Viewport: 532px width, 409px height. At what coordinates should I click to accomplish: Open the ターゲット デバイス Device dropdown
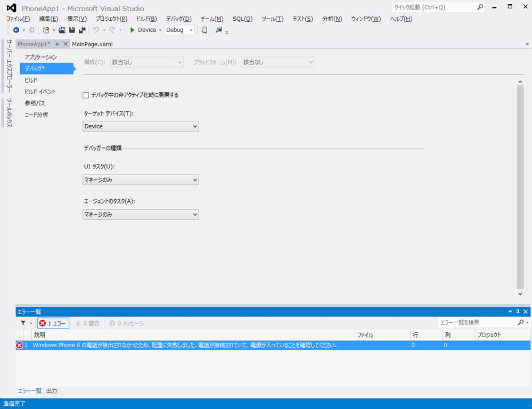click(x=141, y=126)
